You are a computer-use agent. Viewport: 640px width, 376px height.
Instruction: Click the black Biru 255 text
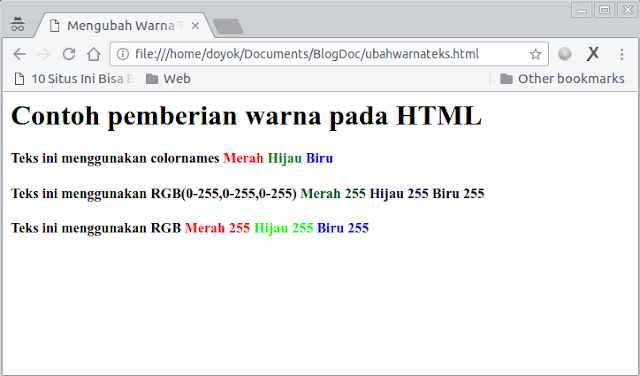(x=458, y=193)
